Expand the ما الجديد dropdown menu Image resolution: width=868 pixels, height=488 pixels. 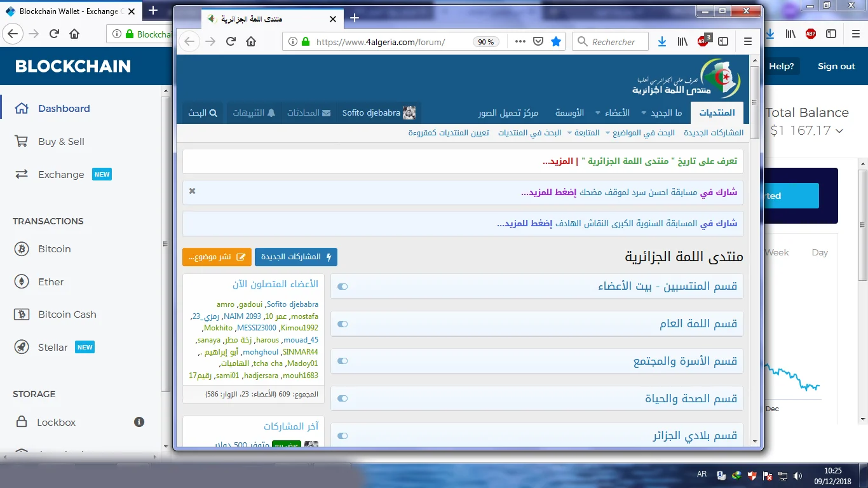666,112
